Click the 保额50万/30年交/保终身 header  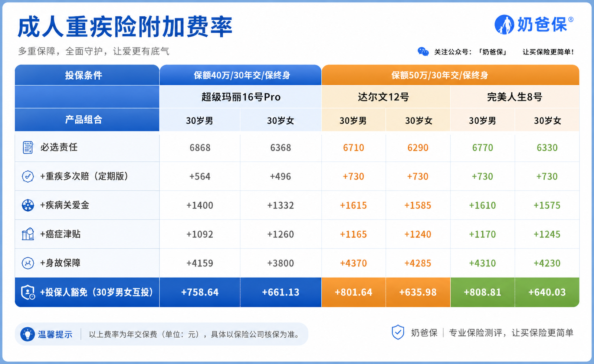tap(450, 75)
